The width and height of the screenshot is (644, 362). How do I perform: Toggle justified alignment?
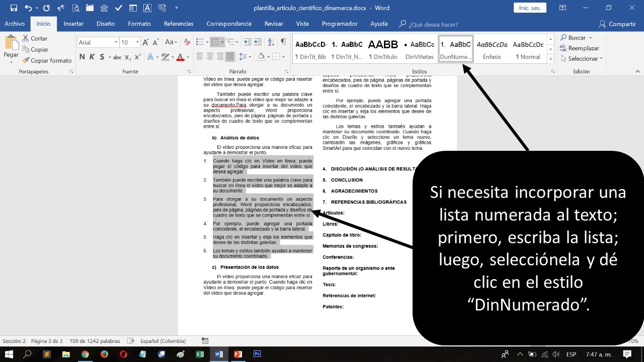click(230, 57)
